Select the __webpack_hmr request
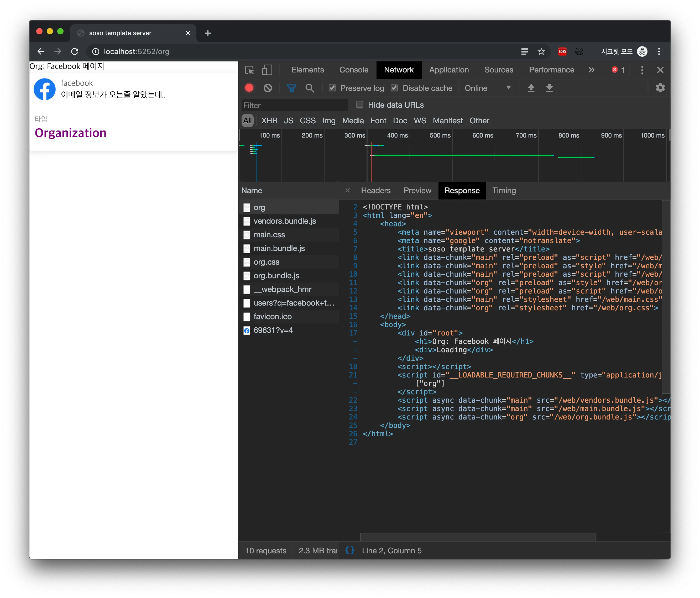Image resolution: width=700 pixels, height=598 pixels. click(x=289, y=289)
